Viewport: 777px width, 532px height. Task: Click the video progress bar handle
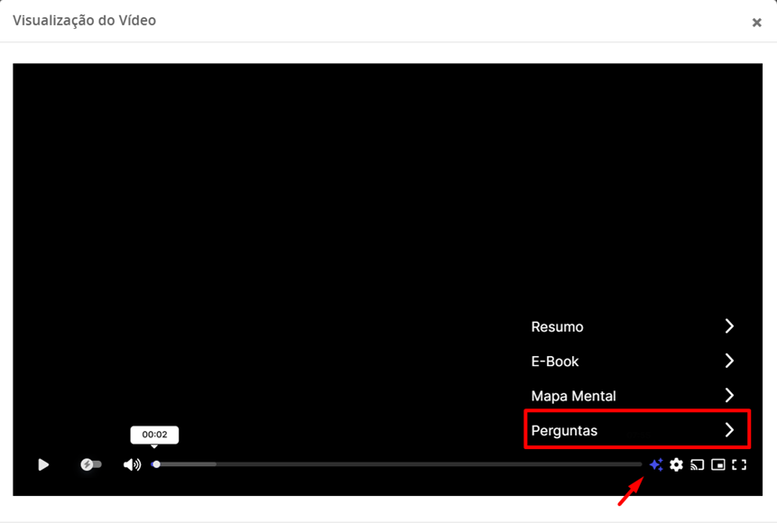(x=157, y=464)
